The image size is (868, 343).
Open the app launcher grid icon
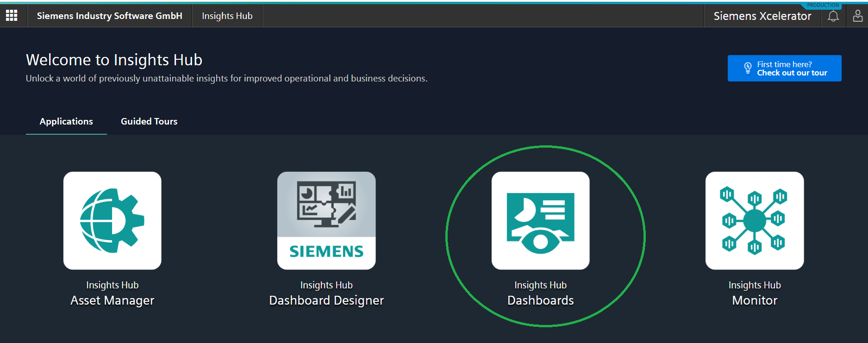pyautogui.click(x=12, y=16)
